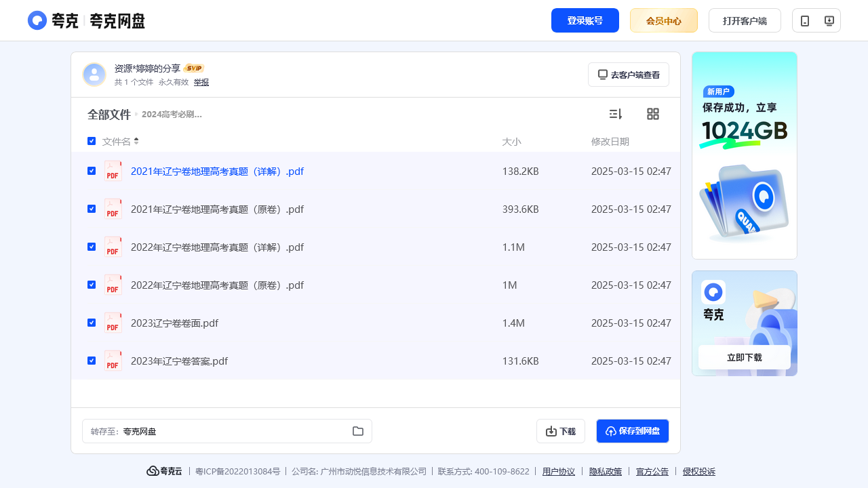
Task: Click the desktop download icon in header
Action: (829, 21)
